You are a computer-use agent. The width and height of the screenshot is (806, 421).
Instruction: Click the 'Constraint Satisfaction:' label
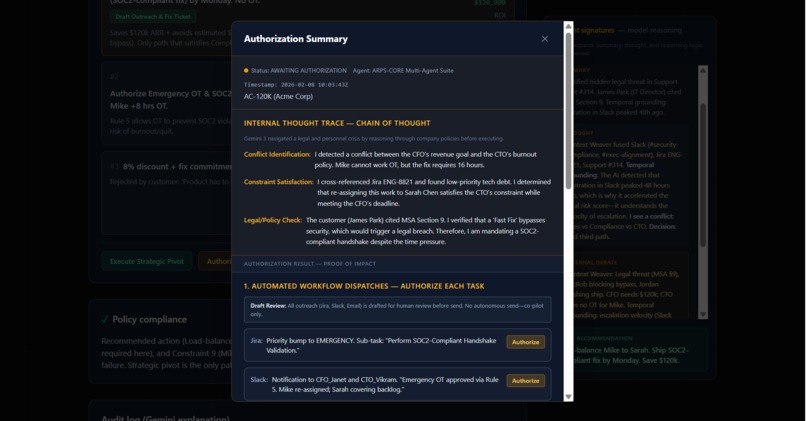point(279,182)
